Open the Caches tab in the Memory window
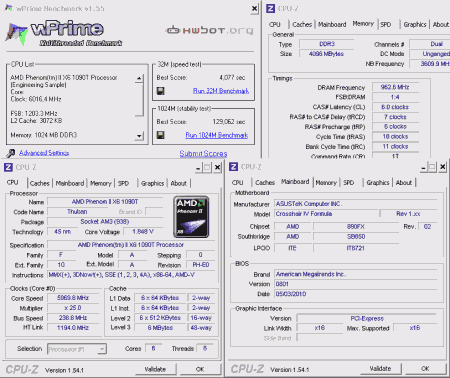 pos(302,25)
